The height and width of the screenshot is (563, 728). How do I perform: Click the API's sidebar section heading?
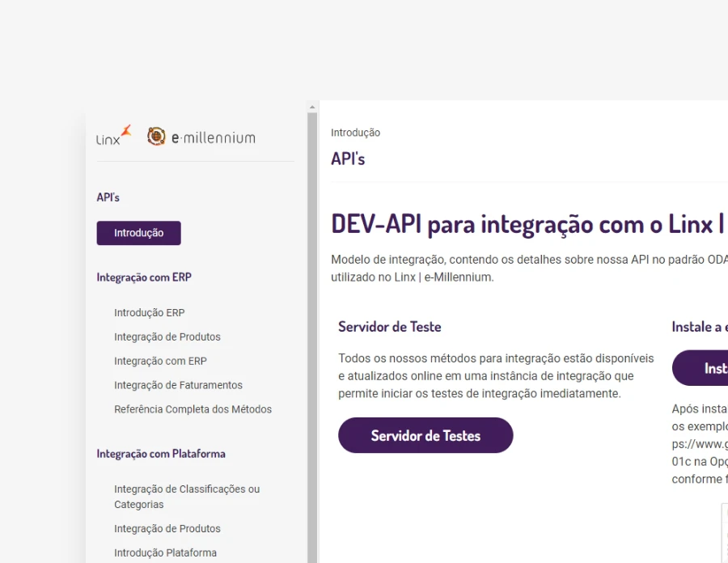click(108, 197)
